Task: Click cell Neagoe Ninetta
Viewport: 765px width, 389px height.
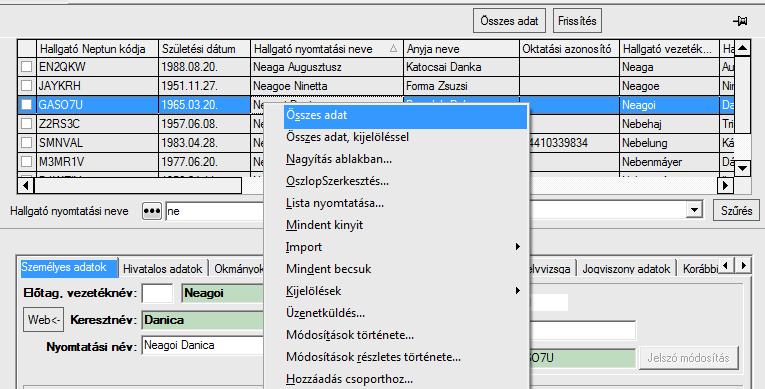Action: 327,86
